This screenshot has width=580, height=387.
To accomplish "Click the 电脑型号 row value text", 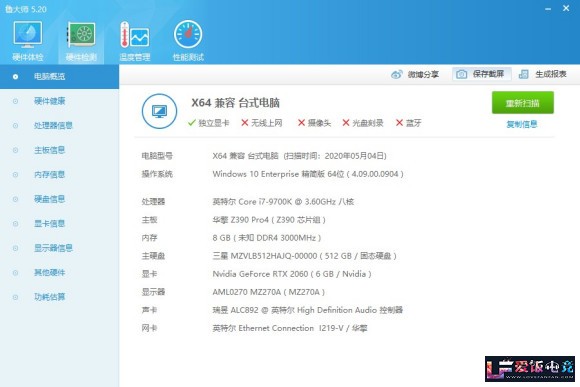I will click(x=300, y=156).
